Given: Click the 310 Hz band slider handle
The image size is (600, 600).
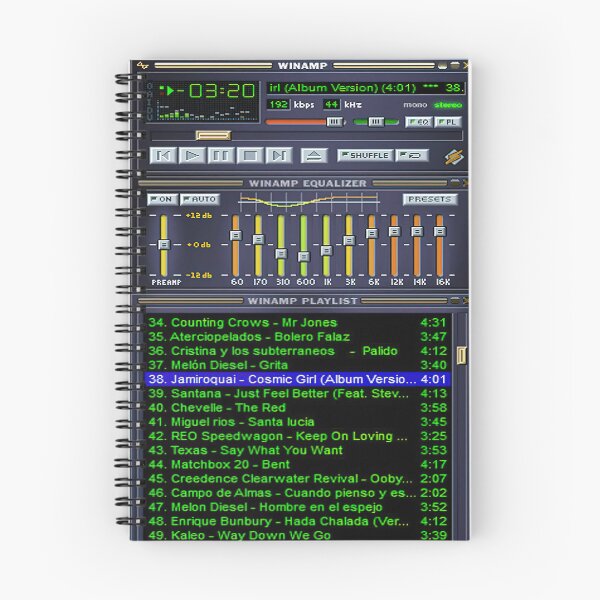Looking at the screenshot, I should (281, 253).
